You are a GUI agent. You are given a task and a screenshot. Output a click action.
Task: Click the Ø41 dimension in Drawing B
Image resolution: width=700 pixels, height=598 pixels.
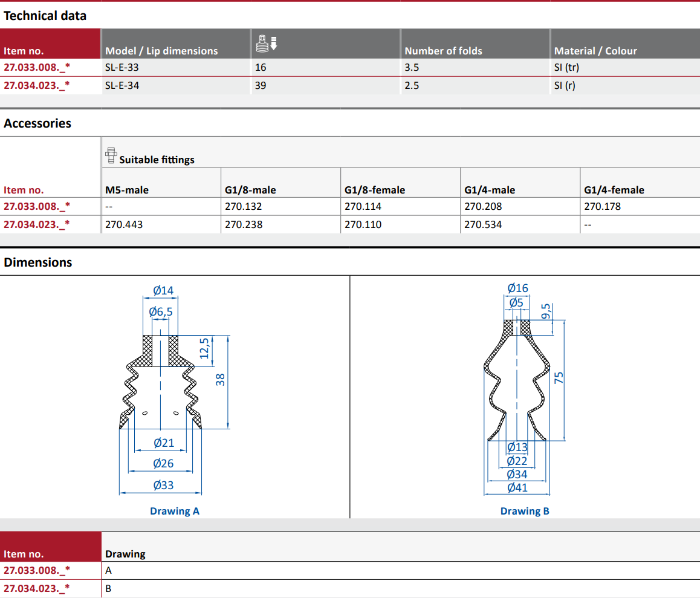[x=517, y=488]
